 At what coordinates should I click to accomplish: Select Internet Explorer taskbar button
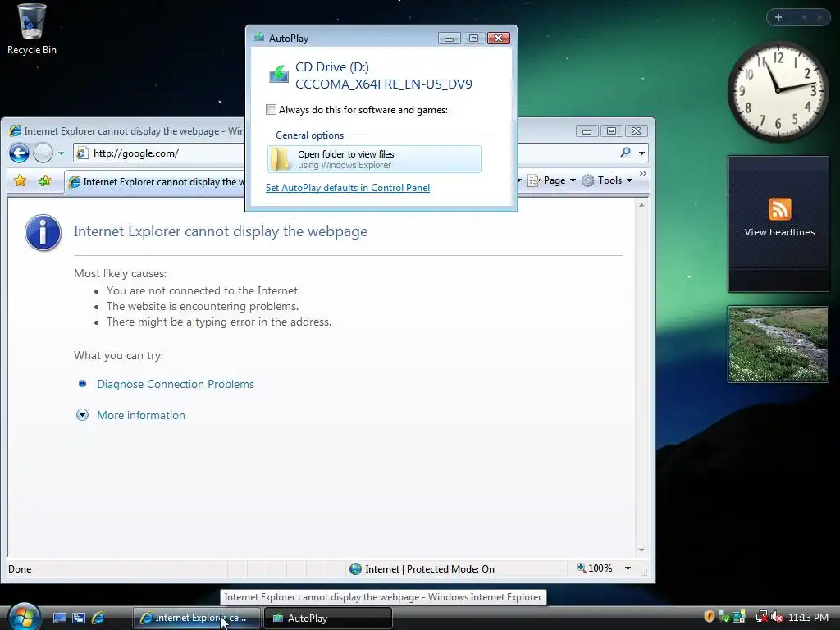pyautogui.click(x=197, y=618)
